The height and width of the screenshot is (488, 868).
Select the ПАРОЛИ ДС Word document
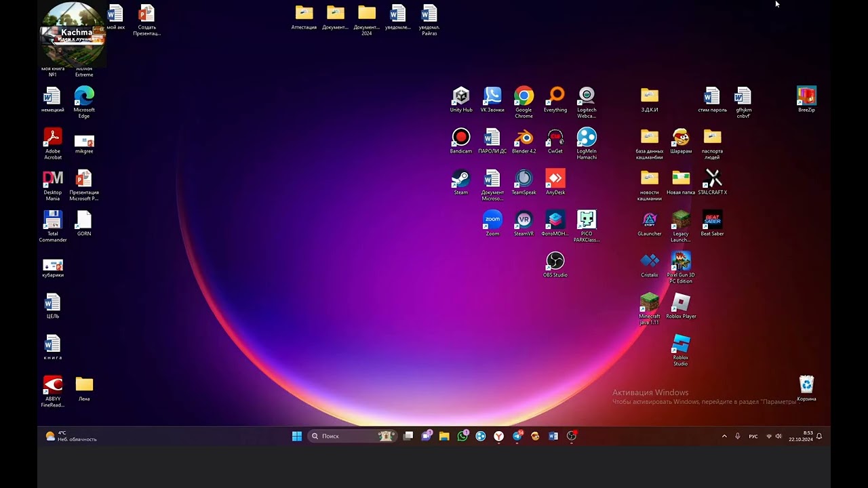point(492,141)
